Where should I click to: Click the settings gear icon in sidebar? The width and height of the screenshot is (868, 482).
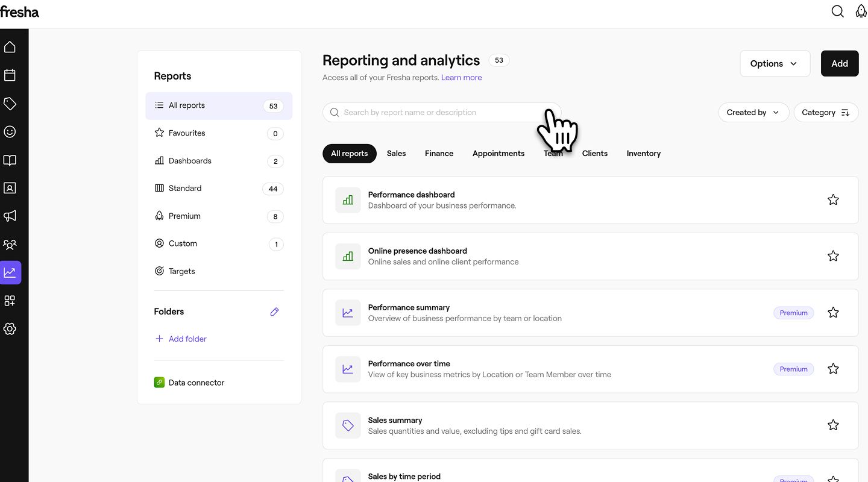pyautogui.click(x=10, y=329)
